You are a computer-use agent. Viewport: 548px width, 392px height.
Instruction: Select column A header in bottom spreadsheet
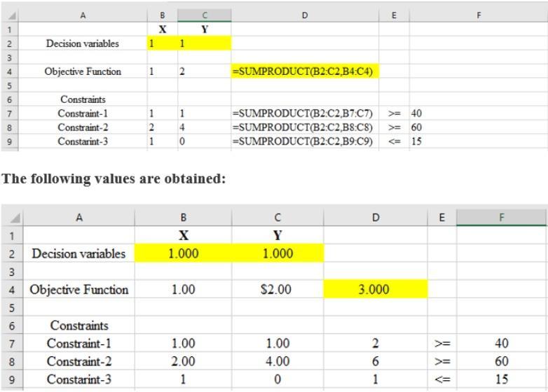point(79,218)
